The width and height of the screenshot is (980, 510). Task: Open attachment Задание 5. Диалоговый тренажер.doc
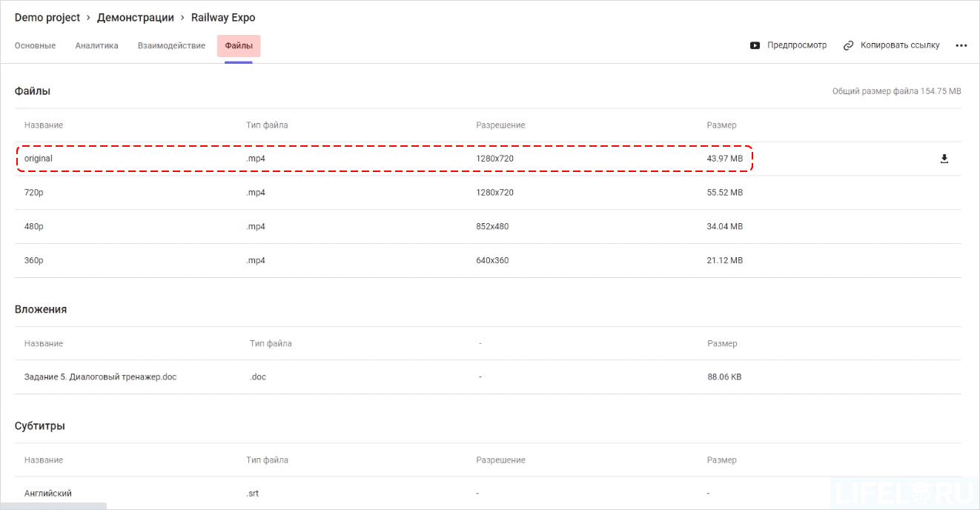click(100, 377)
